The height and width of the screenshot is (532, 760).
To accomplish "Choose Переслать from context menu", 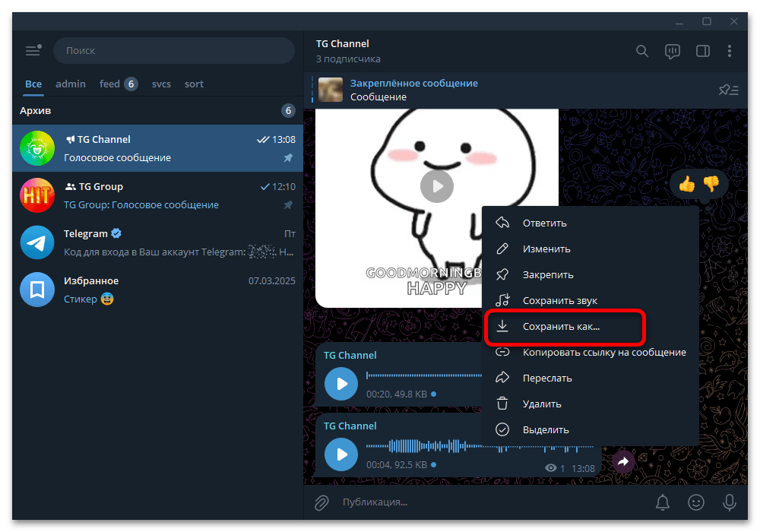I will click(590, 378).
